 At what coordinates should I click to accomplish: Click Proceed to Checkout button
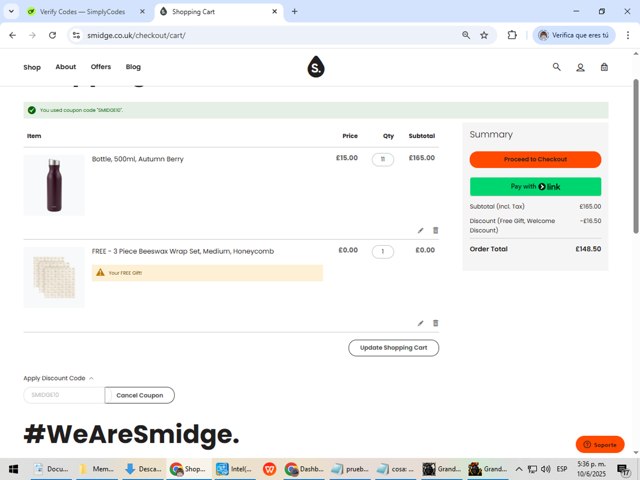(535, 159)
